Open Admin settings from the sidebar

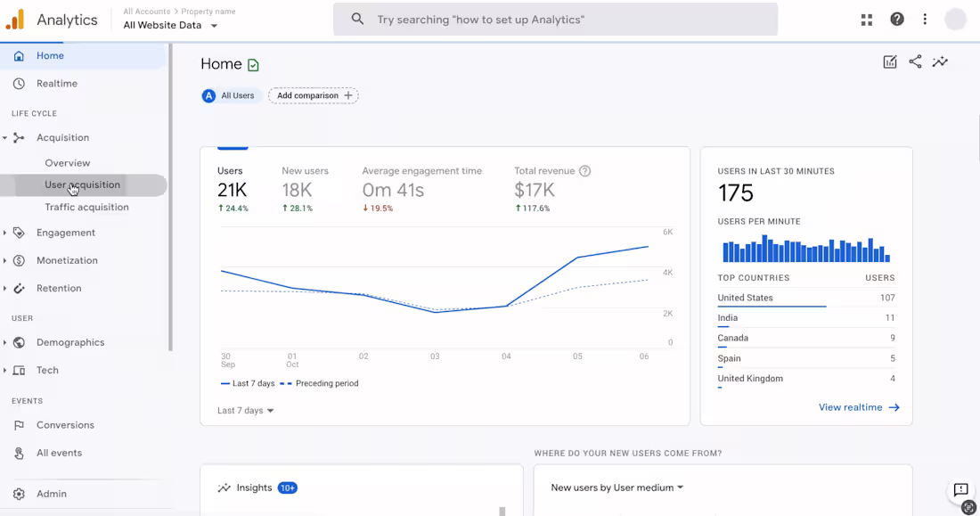coord(52,494)
